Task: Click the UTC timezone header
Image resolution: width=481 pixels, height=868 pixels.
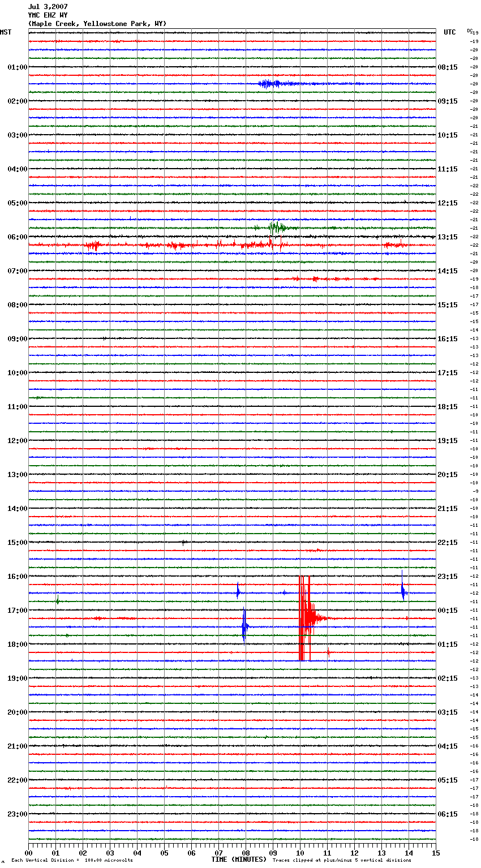Action: click(x=450, y=32)
